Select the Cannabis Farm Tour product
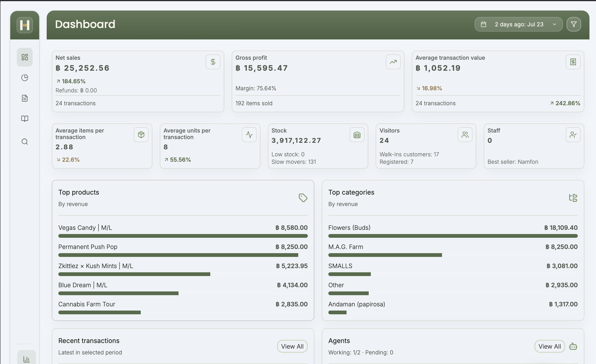 (183, 307)
